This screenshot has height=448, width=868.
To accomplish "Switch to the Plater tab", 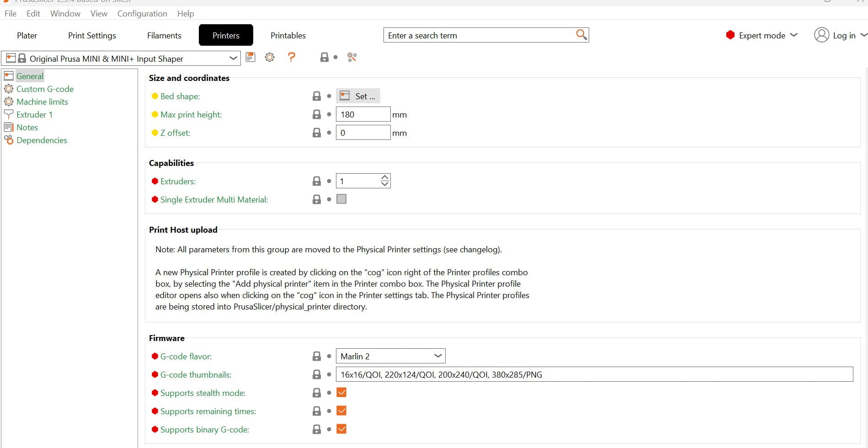I will click(27, 35).
